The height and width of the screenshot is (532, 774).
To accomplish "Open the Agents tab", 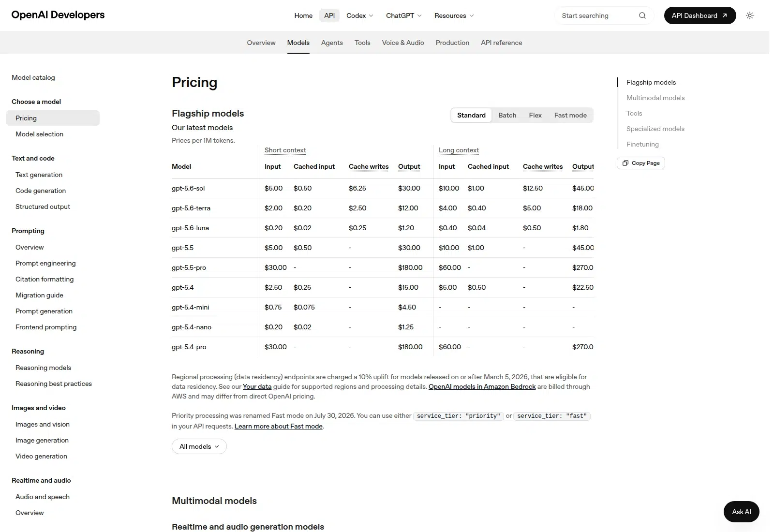I will pos(332,43).
